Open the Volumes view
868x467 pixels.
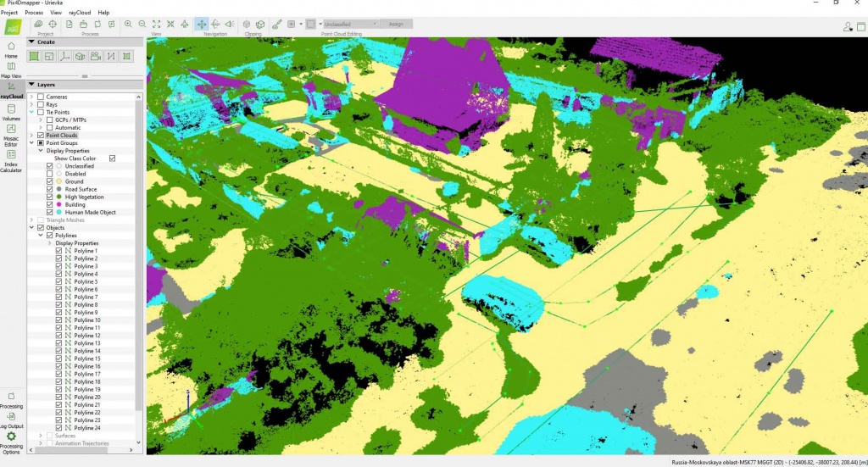(11, 111)
